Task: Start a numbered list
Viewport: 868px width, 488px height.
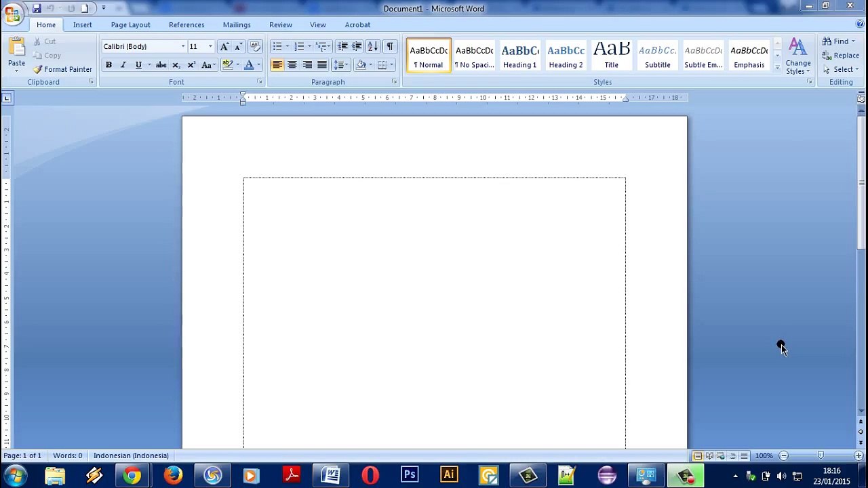Action: (x=299, y=46)
